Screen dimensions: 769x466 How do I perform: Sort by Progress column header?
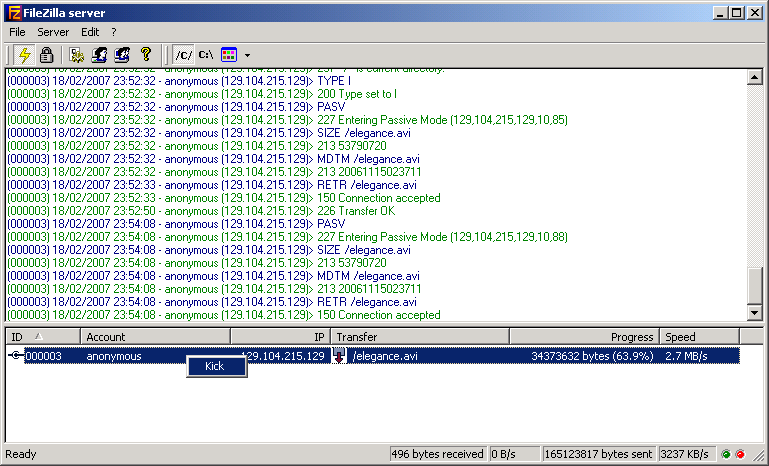tap(585, 337)
